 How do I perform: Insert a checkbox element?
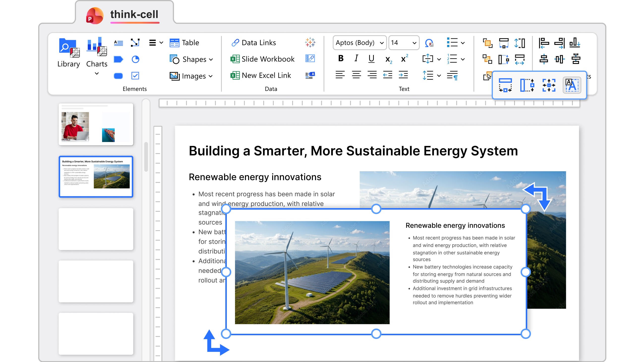click(135, 76)
